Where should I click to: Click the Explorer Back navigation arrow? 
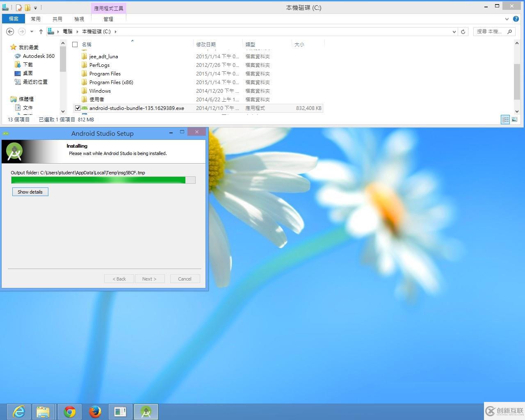click(10, 32)
